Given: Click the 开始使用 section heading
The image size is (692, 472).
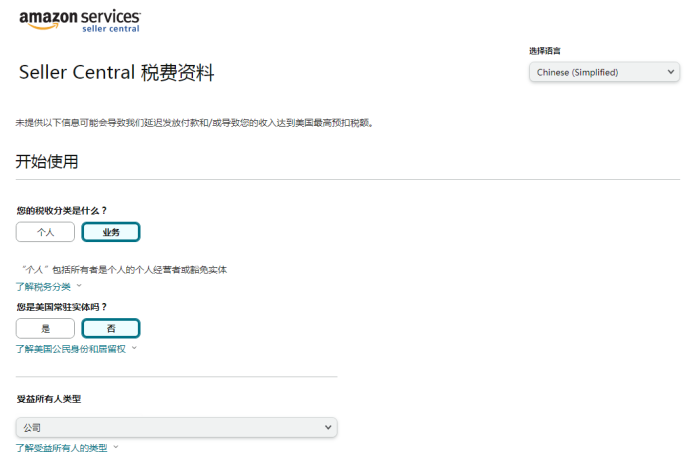Looking at the screenshot, I should pyautogui.click(x=47, y=161).
